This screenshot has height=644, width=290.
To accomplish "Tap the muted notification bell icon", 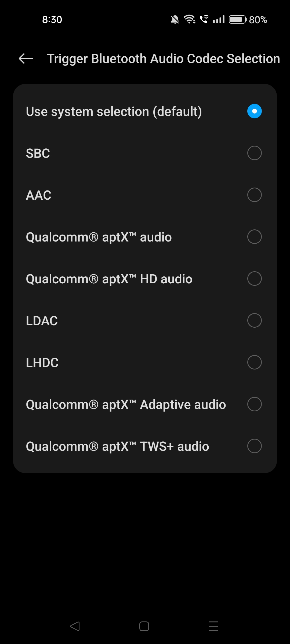I will (x=175, y=20).
